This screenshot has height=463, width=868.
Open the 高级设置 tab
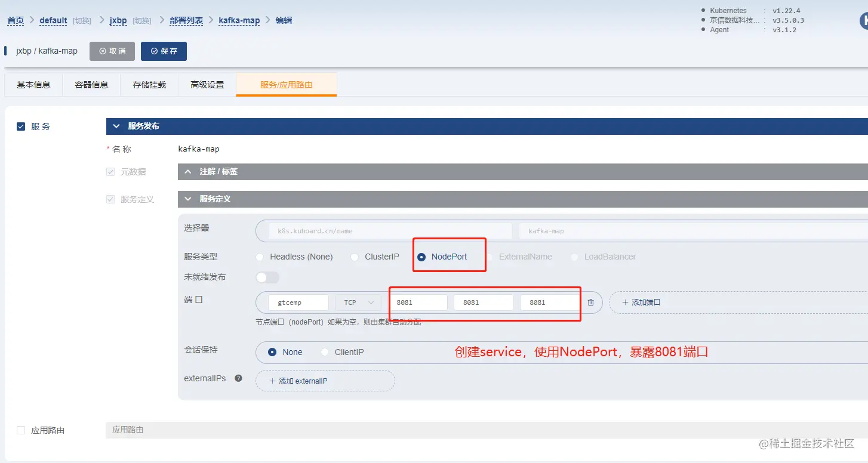(207, 85)
